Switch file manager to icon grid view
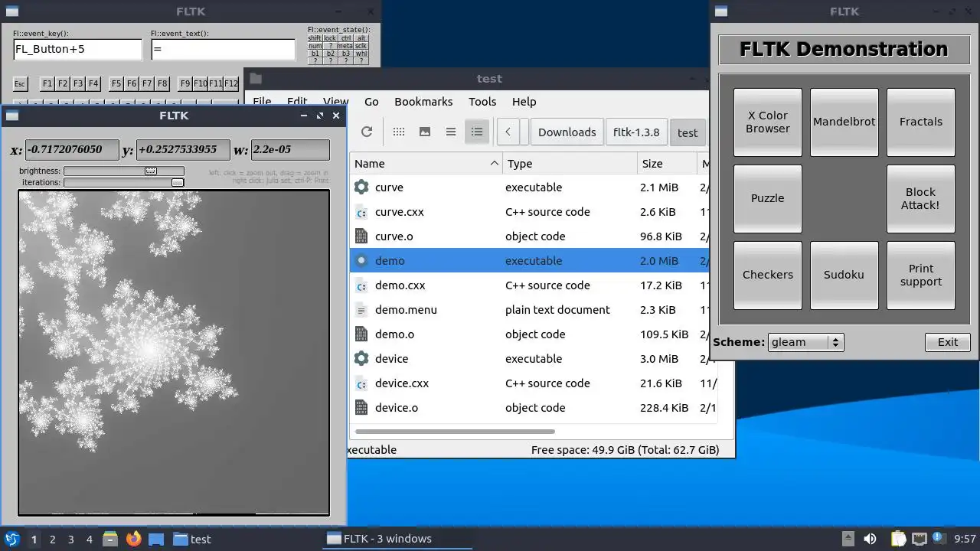The height and width of the screenshot is (551, 980). (x=399, y=132)
